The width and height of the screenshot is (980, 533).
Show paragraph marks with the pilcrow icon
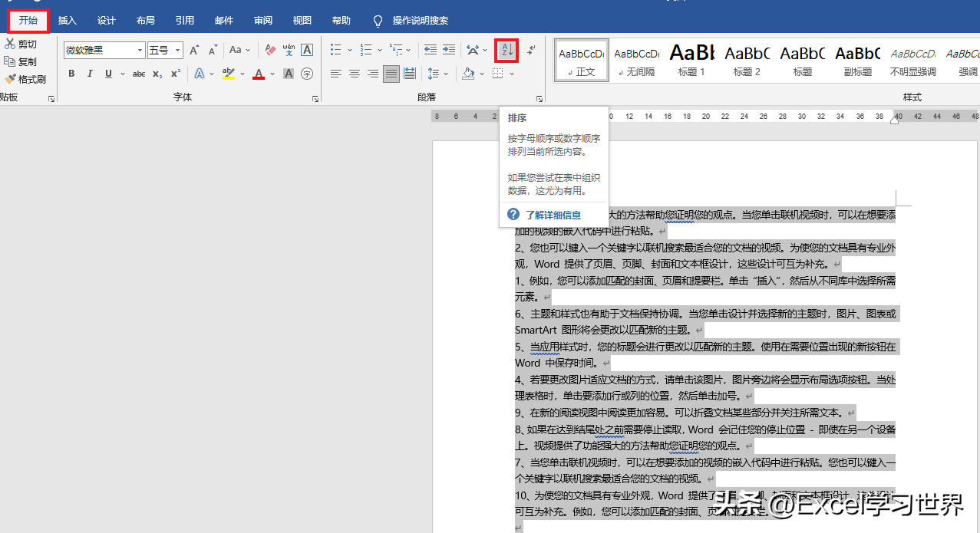(x=532, y=50)
